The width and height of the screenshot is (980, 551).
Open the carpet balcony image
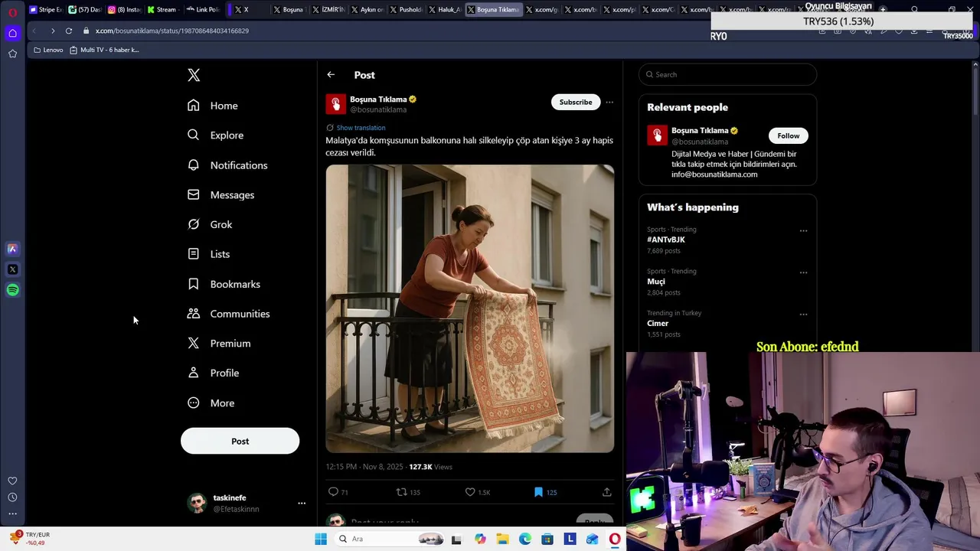tap(469, 308)
